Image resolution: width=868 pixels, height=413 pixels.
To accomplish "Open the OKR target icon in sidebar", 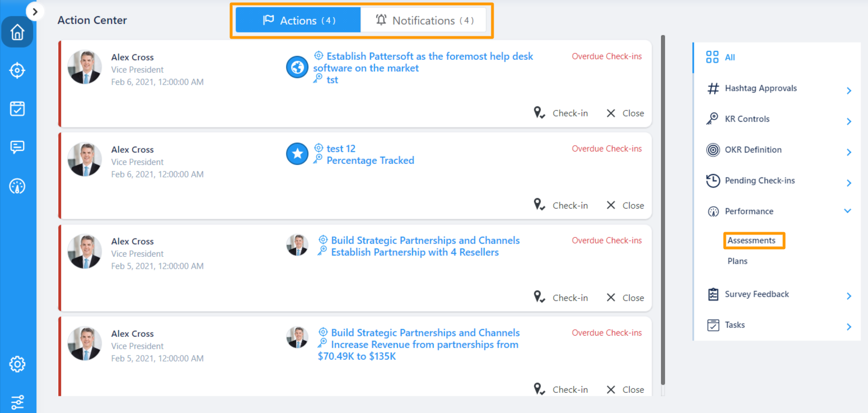I will (x=17, y=71).
